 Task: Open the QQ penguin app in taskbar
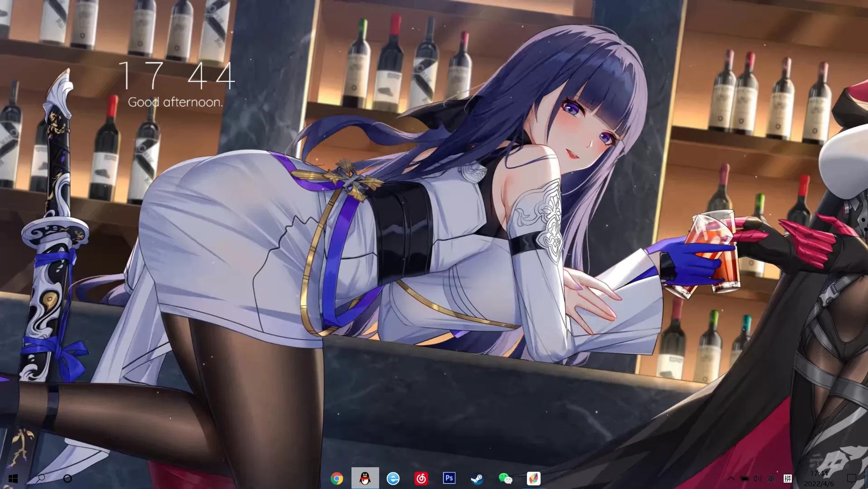(365, 479)
